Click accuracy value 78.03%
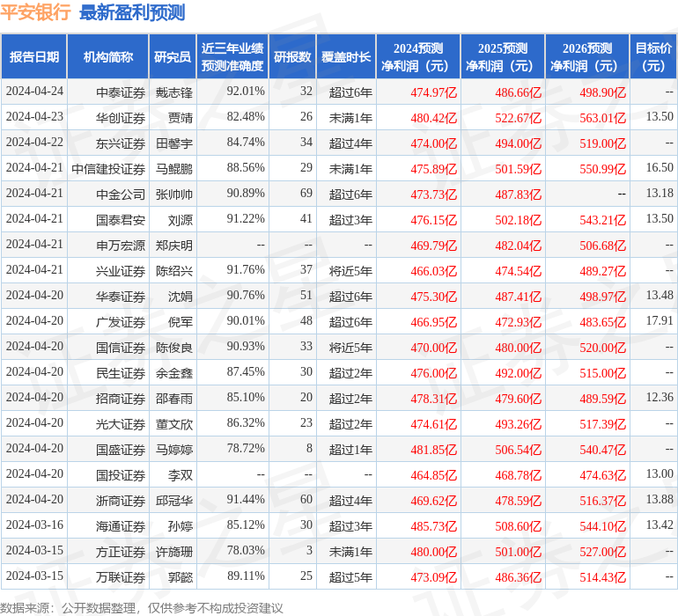The width and height of the screenshot is (678, 616). (246, 550)
